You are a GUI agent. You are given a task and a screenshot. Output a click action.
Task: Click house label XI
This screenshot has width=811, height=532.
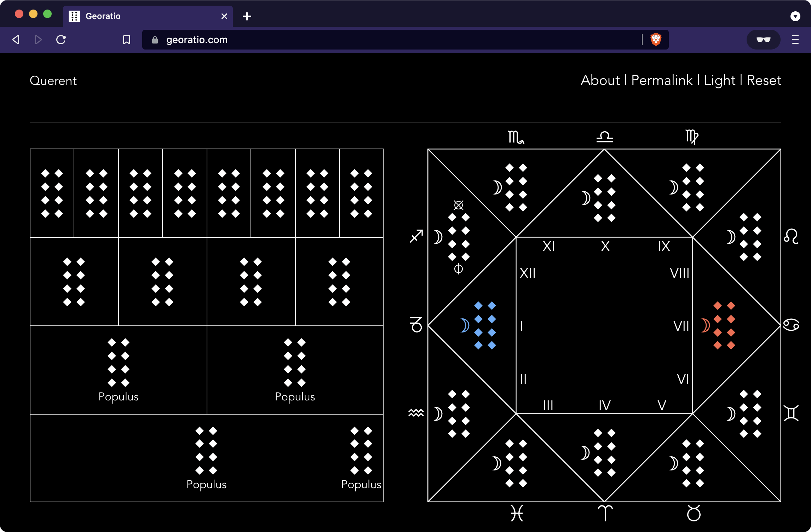point(549,246)
